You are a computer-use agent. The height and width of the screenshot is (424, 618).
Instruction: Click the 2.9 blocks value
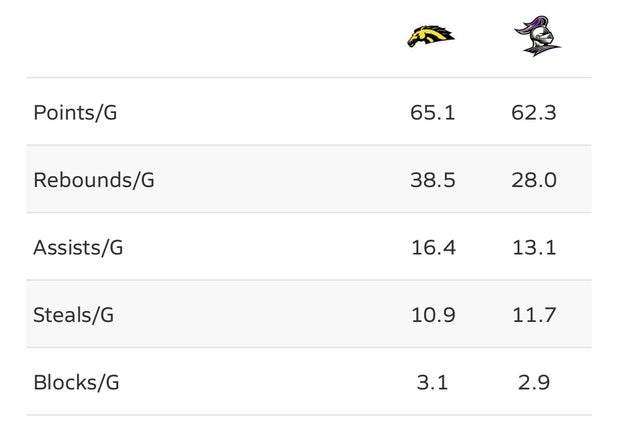pyautogui.click(x=534, y=383)
